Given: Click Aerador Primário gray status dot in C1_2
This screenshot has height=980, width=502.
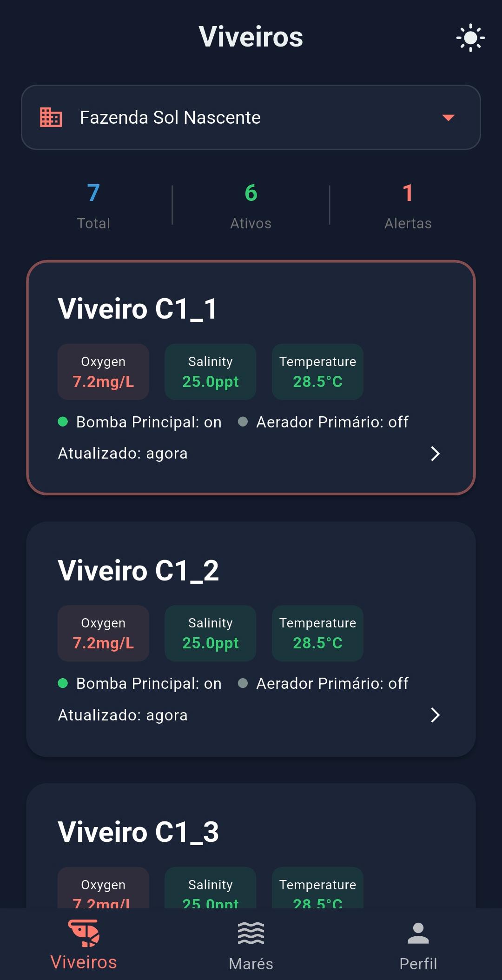Looking at the screenshot, I should coord(243,683).
